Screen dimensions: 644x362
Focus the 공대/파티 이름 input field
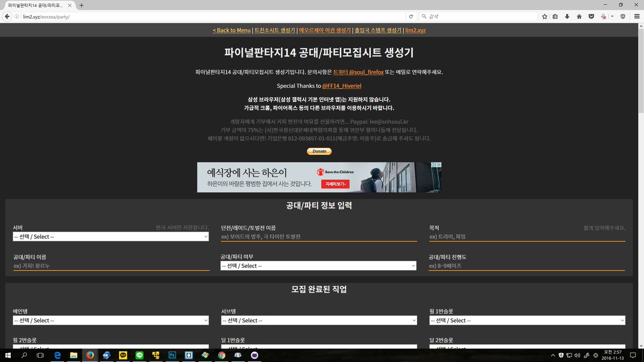point(111,266)
